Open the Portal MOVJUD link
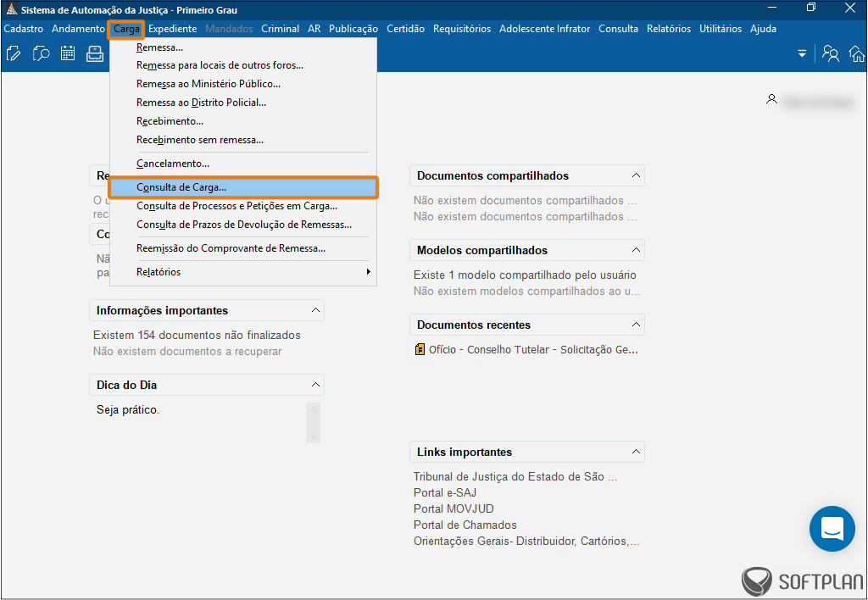The width and height of the screenshot is (868, 600). click(453, 508)
